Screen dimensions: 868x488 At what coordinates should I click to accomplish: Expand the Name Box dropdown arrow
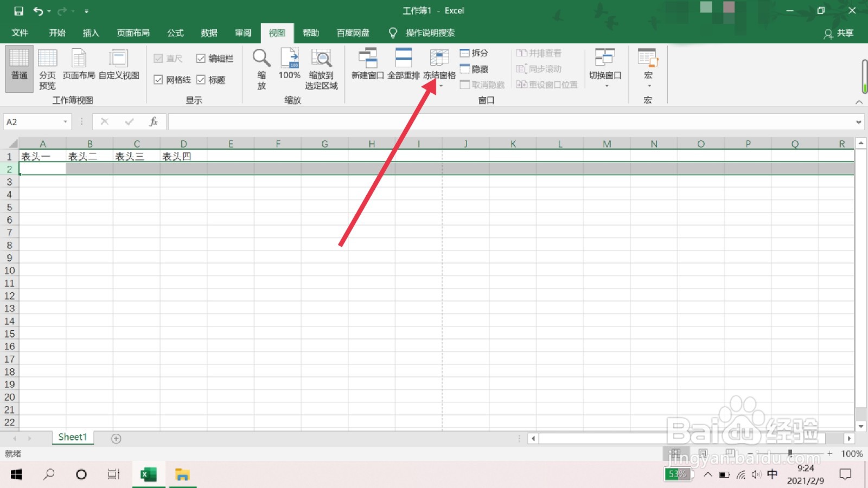[65, 122]
